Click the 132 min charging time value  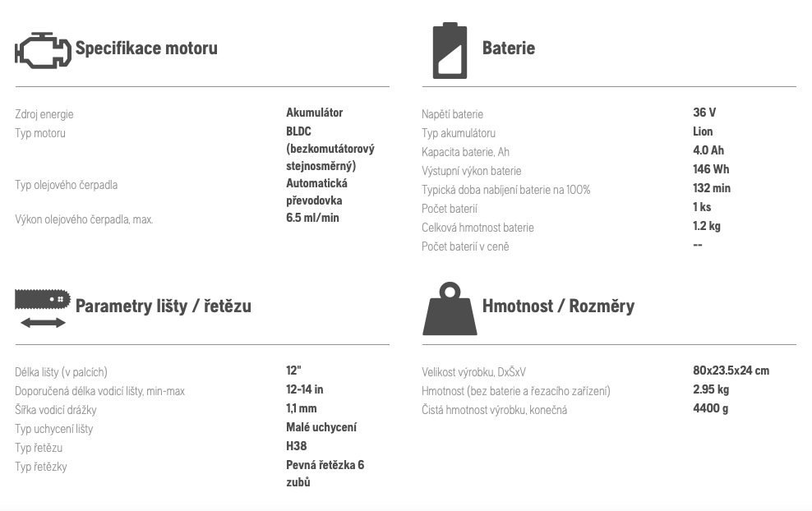click(x=712, y=188)
